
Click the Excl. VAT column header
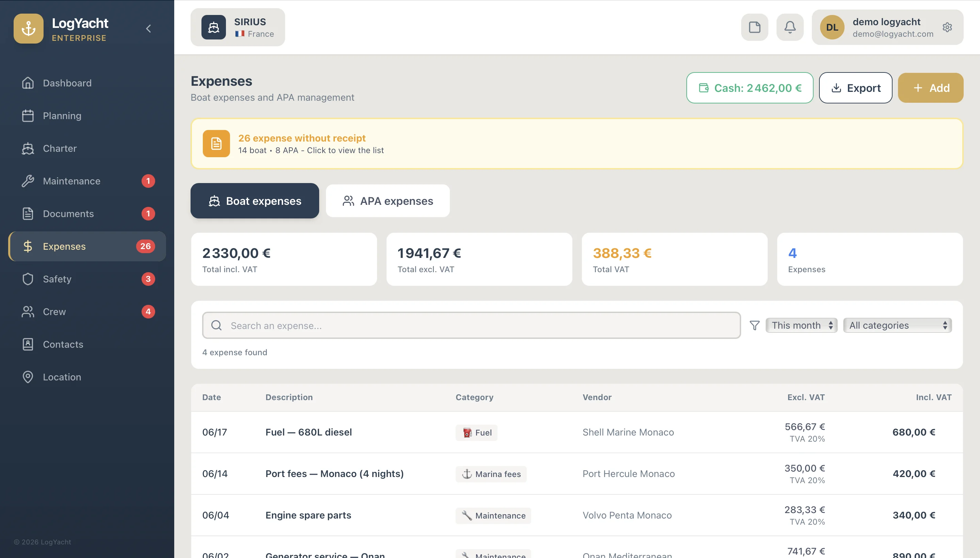(x=806, y=397)
